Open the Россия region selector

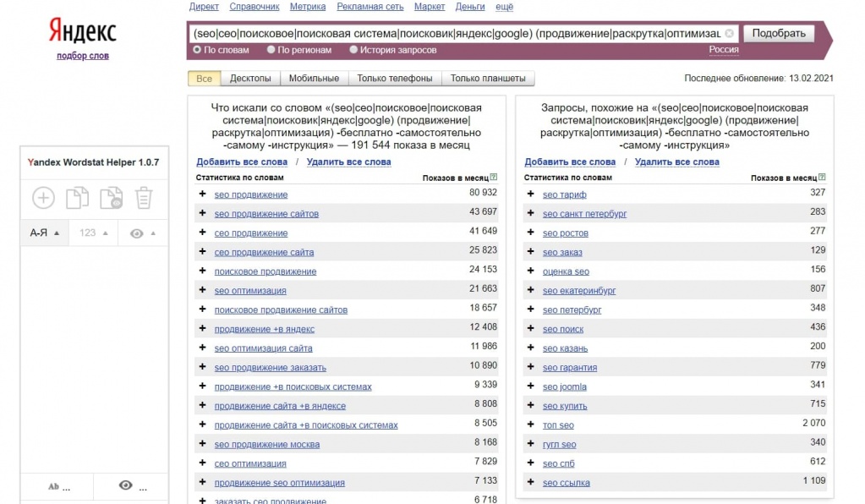click(723, 50)
